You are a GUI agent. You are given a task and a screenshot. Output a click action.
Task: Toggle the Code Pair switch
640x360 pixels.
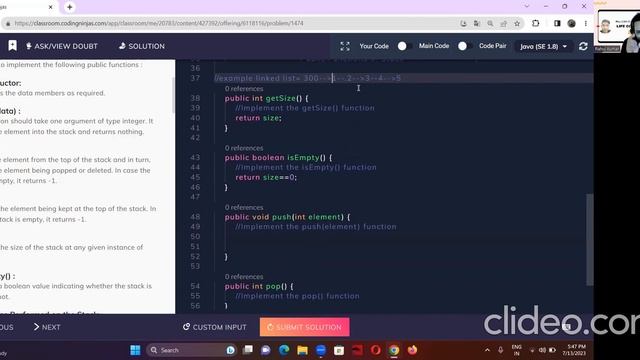point(464,46)
